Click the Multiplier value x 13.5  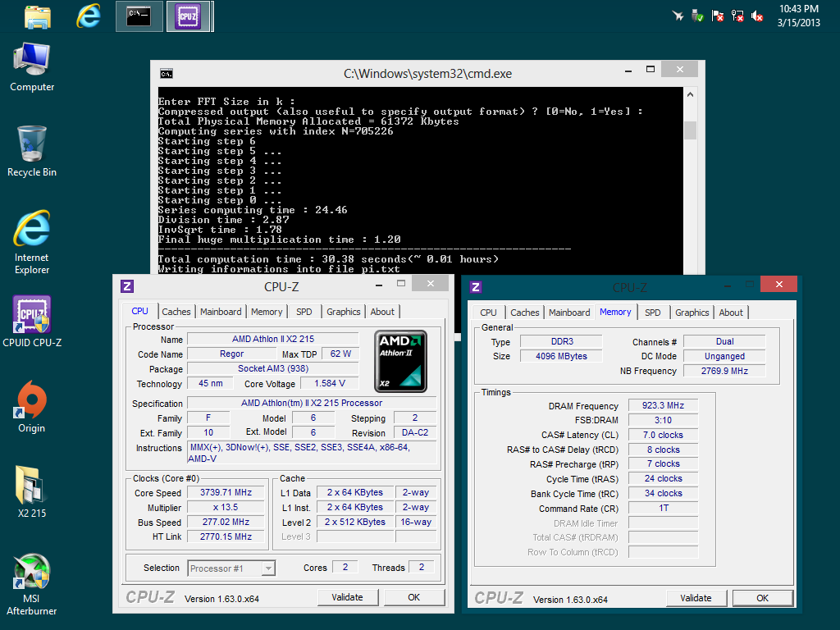tap(226, 507)
